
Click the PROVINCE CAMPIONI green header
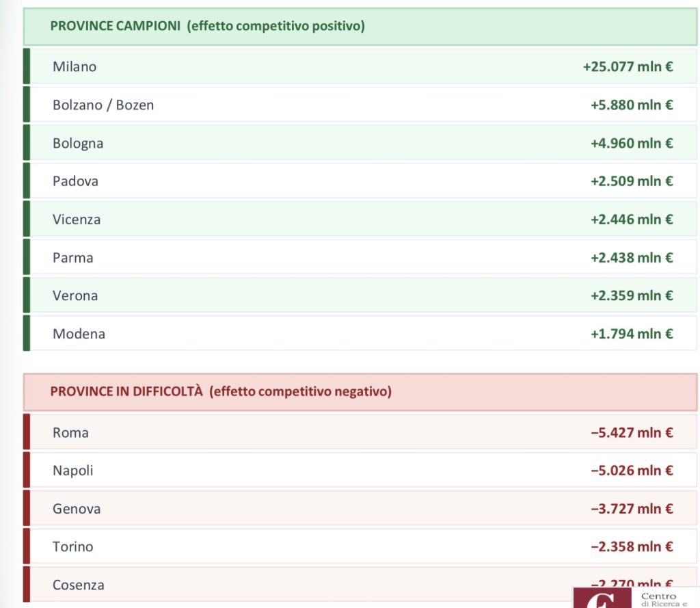click(x=207, y=26)
